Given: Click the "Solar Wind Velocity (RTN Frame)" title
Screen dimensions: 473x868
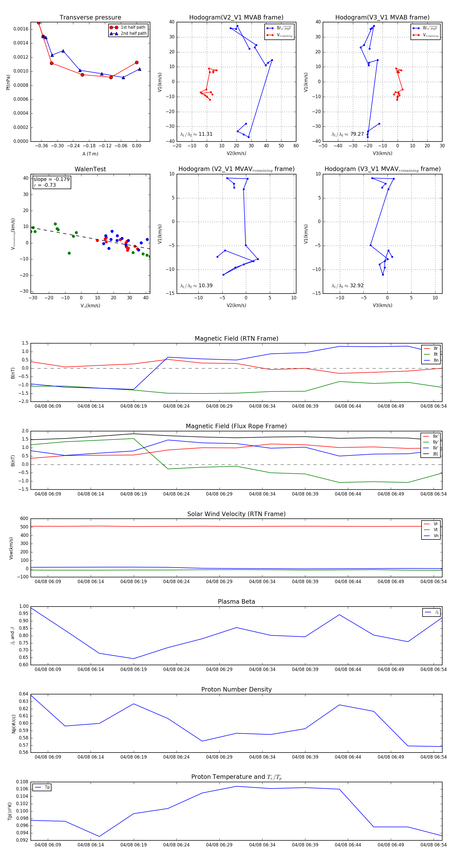Looking at the screenshot, I should 236,514.
